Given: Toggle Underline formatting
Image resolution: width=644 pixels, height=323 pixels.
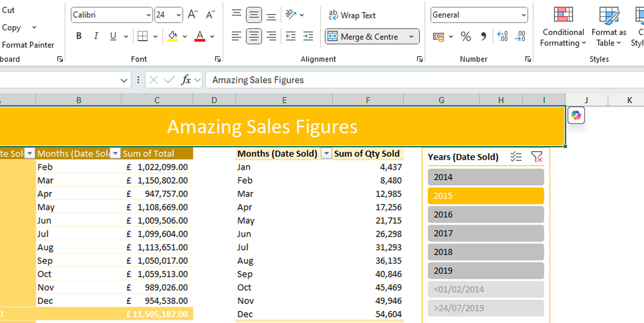Looking at the screenshot, I should 113,36.
